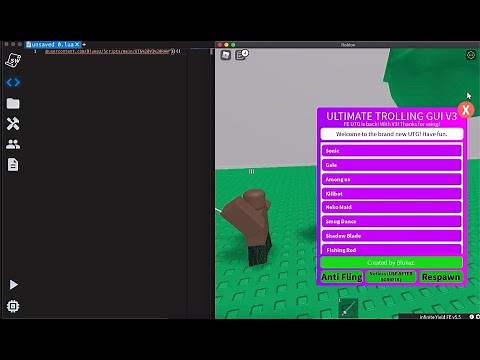This screenshot has width=480, height=360.
Task: Select the Smug Dance script
Action: 392,221
